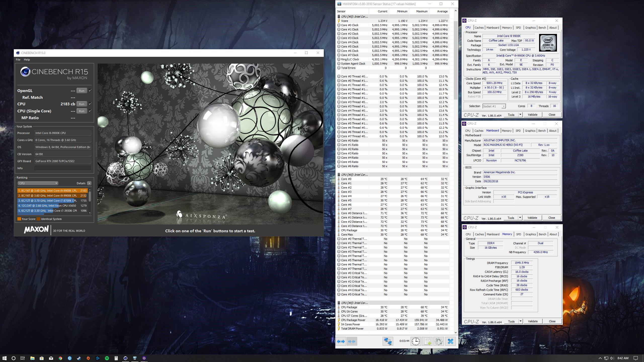Click the Info text field in Cinebench
The width and height of the screenshot is (644, 362).
63,168
